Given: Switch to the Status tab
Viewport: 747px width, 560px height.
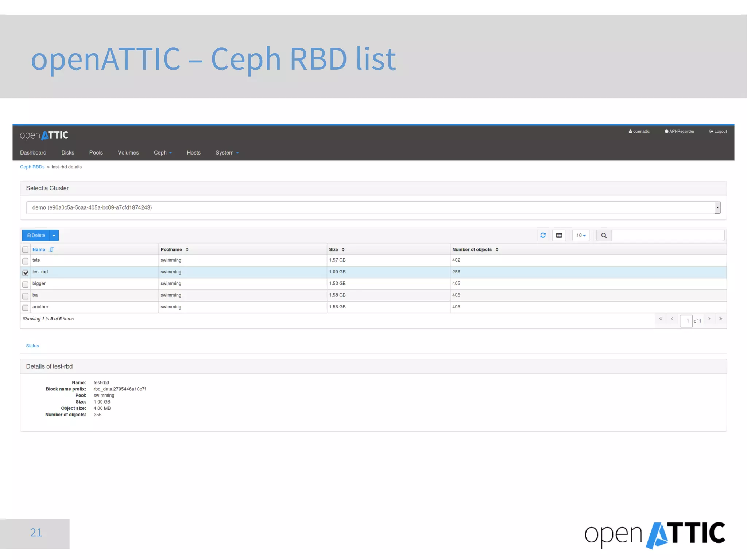Looking at the screenshot, I should [32, 346].
